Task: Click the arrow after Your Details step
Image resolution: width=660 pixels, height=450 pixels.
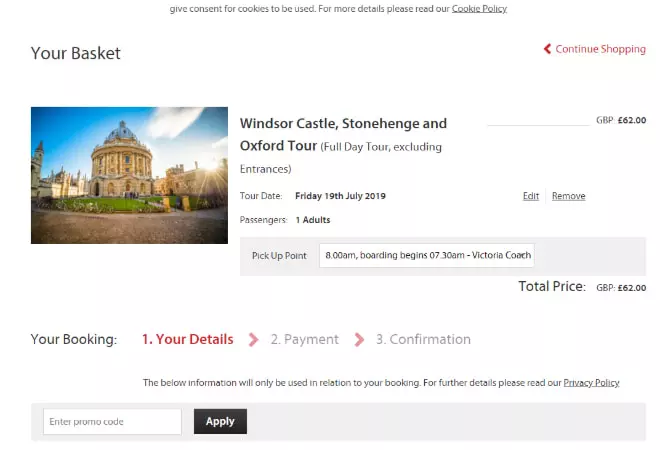Action: pyautogui.click(x=253, y=339)
